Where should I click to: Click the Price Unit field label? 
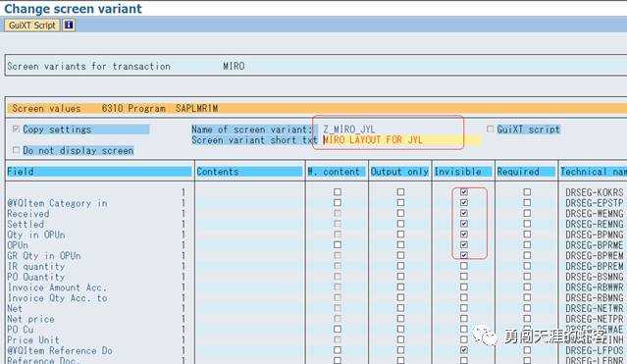pyautogui.click(x=33, y=340)
